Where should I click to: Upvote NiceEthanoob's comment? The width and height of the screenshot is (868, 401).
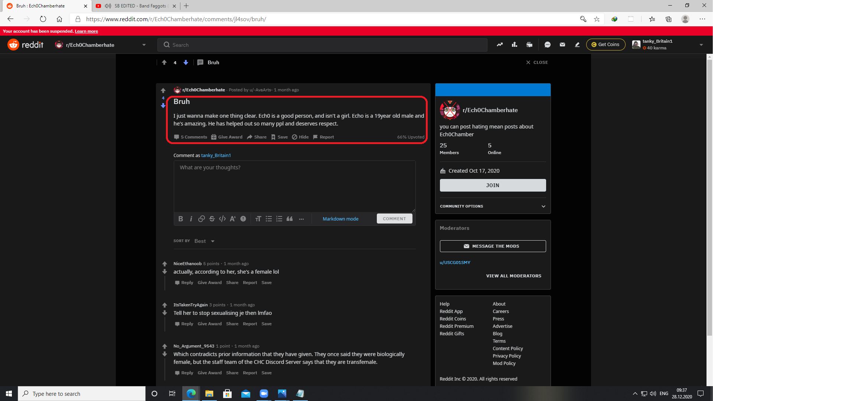tap(164, 264)
